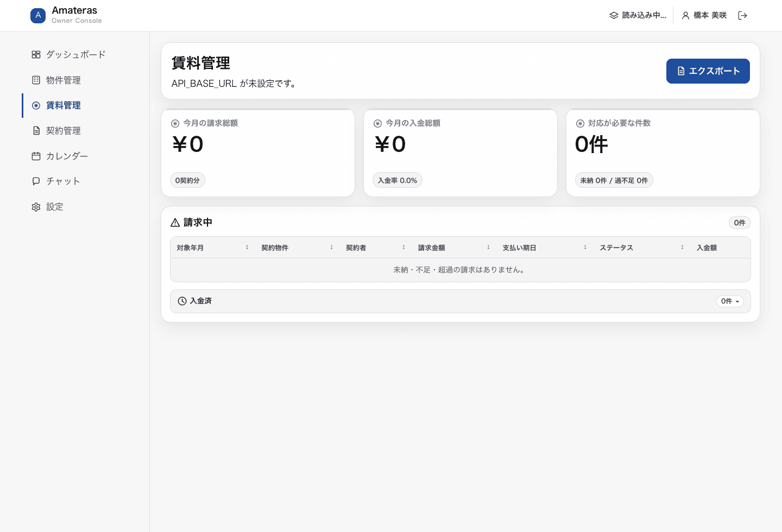Click the building icon for 物件管理
Image resolution: width=782 pixels, height=532 pixels.
coord(36,80)
